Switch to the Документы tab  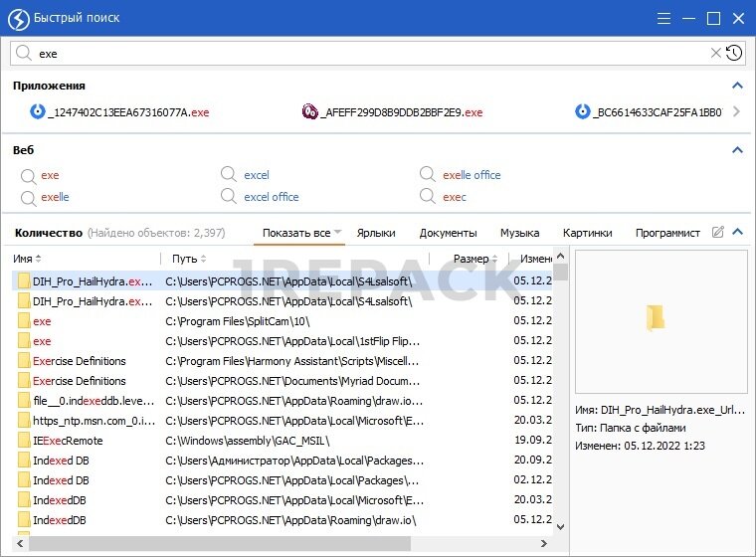pyautogui.click(x=448, y=233)
